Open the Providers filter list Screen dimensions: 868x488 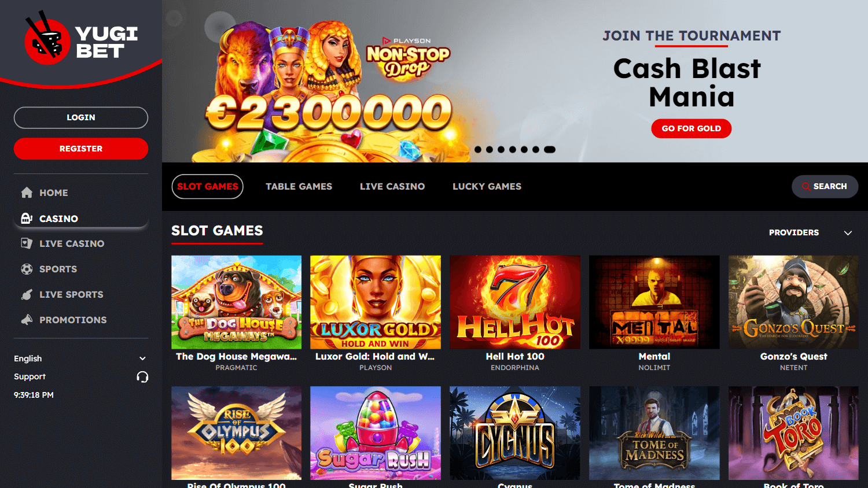(794, 232)
